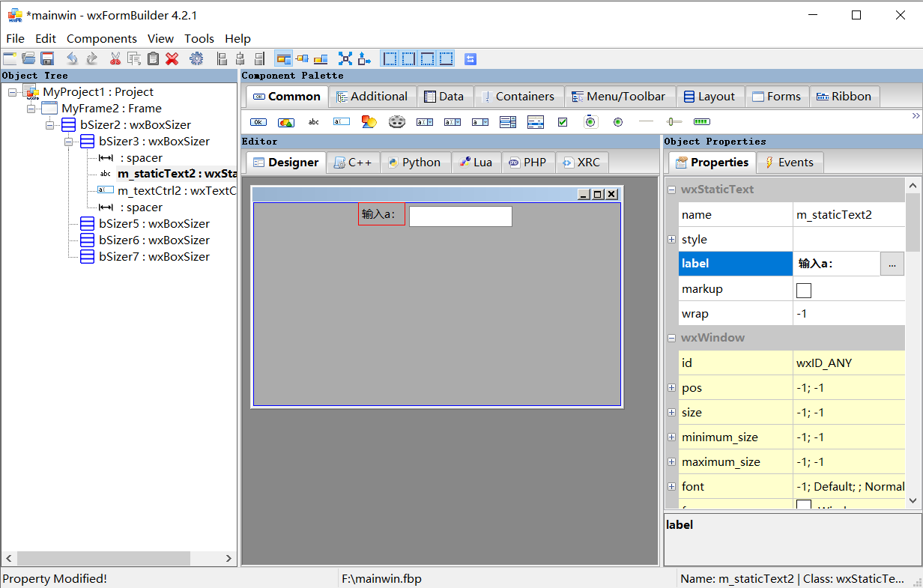This screenshot has height=588, width=923.
Task: Switch to the Python code tab
Action: pyautogui.click(x=415, y=162)
